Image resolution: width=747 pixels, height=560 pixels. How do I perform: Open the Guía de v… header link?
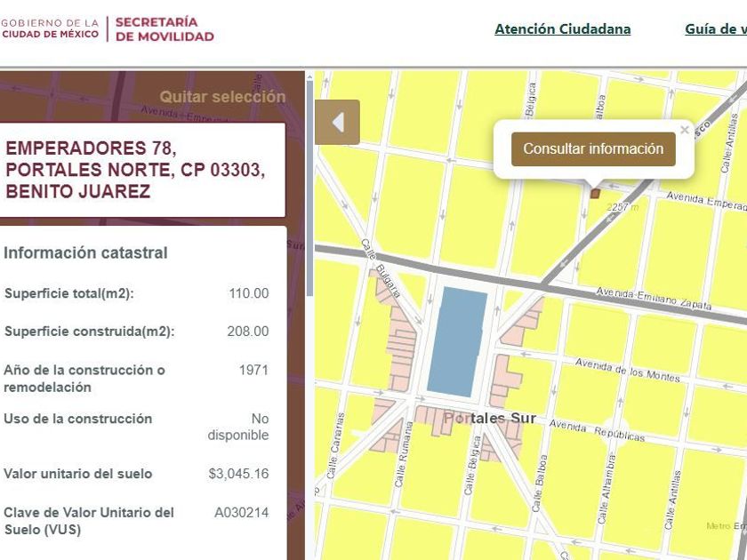[x=716, y=29]
